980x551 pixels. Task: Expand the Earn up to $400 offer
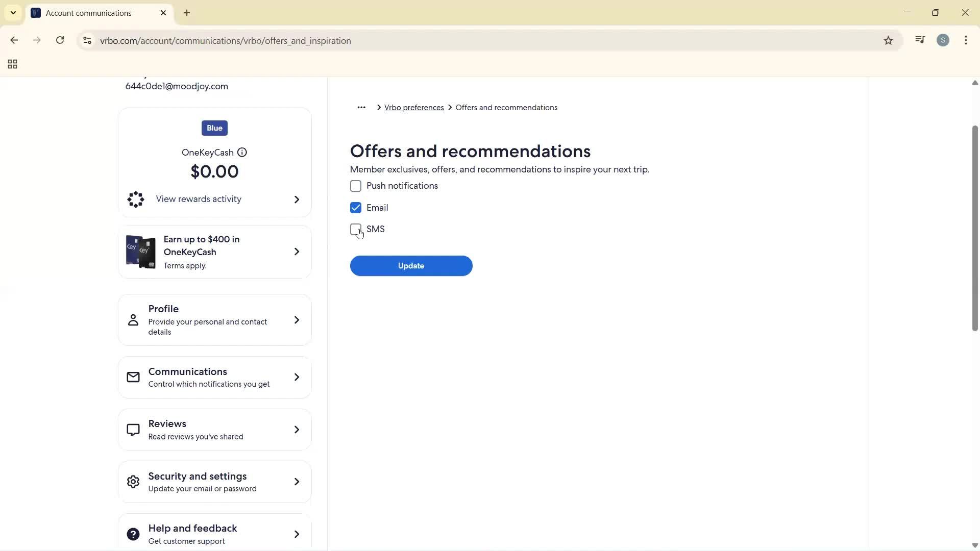(297, 252)
